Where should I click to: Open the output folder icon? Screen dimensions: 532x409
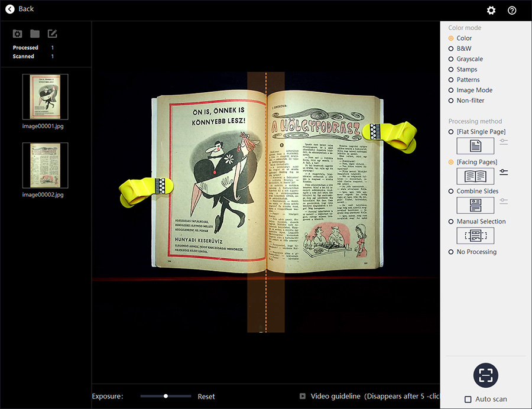coord(35,34)
